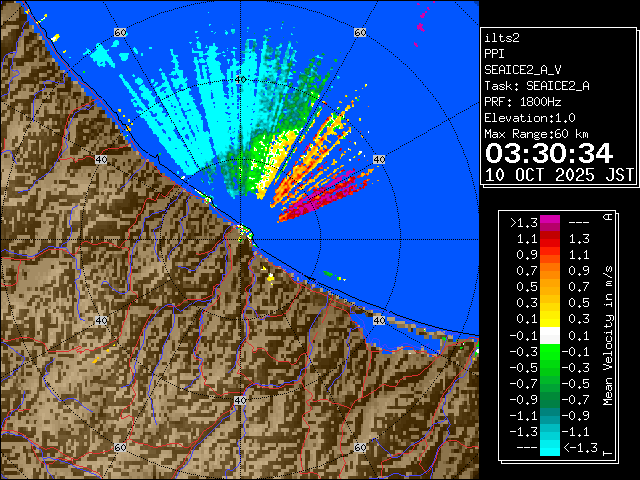Click the 10 OCT 2025 JST date
This screenshot has width=640, height=480.
point(559,174)
